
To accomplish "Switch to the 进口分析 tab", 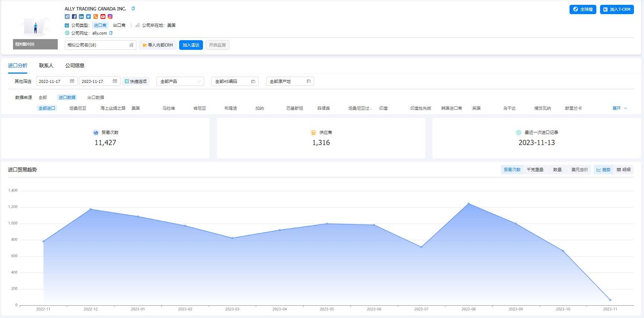I will [18, 65].
